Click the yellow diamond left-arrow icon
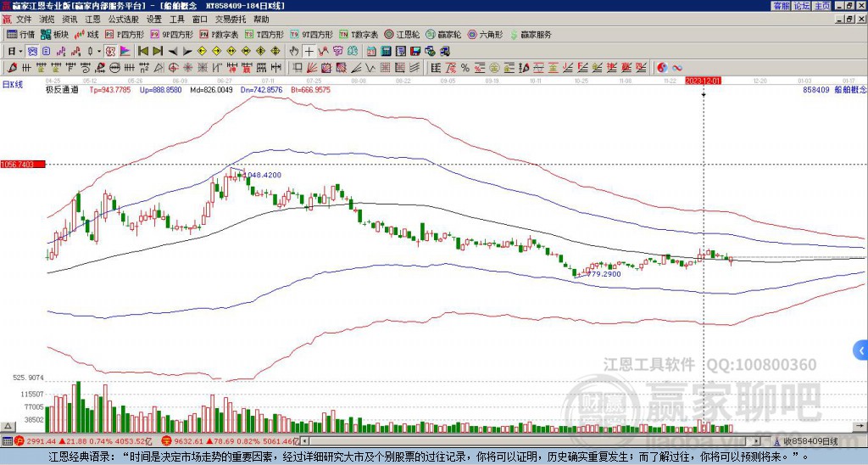The image size is (868, 465). pos(202,52)
